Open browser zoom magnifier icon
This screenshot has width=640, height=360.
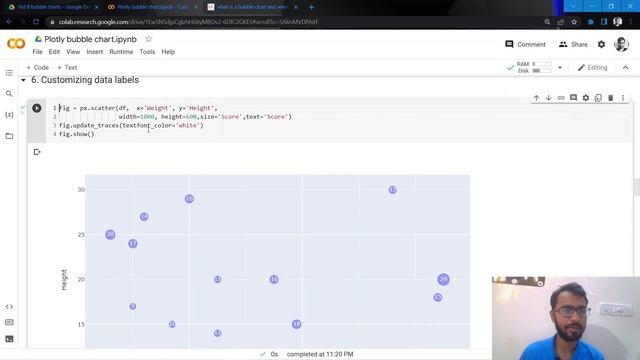click(547, 22)
